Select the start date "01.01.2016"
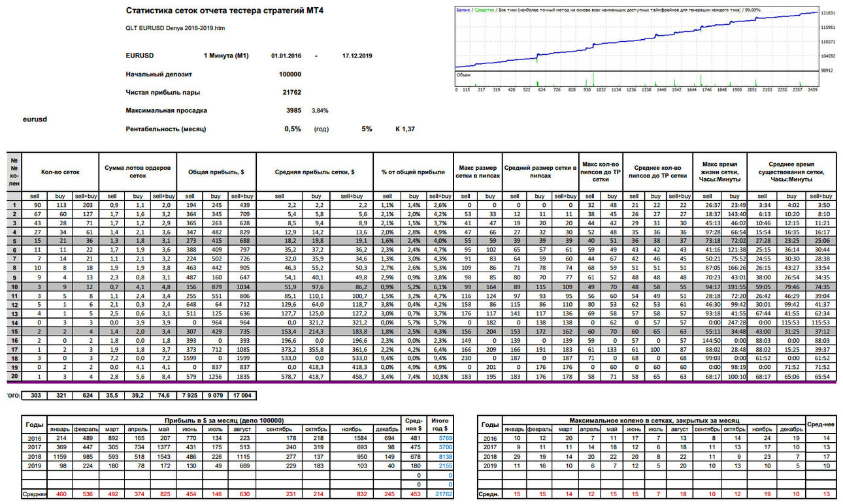Screen dimensions: 843x504 point(286,56)
